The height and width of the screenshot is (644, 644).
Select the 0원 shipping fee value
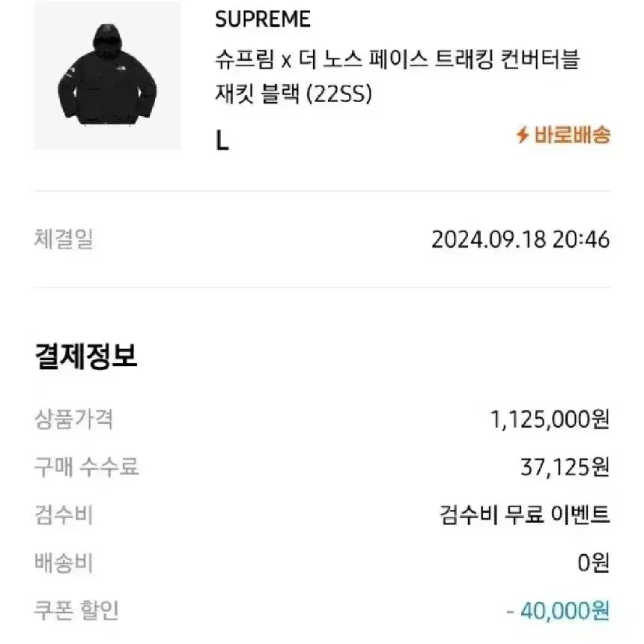[x=594, y=563]
